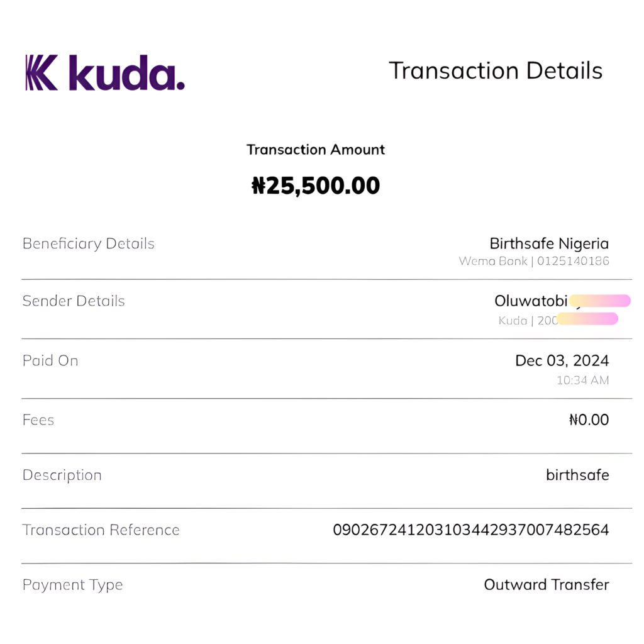The image size is (644, 644).
Task: Select the Dec 03, 2024 date
Action: click(562, 361)
